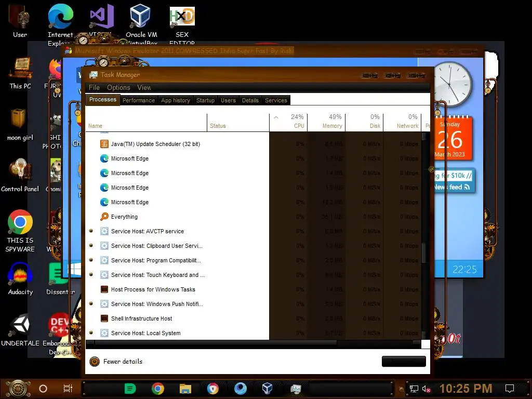Open VirtualBox cube from the taskbar

point(268,389)
